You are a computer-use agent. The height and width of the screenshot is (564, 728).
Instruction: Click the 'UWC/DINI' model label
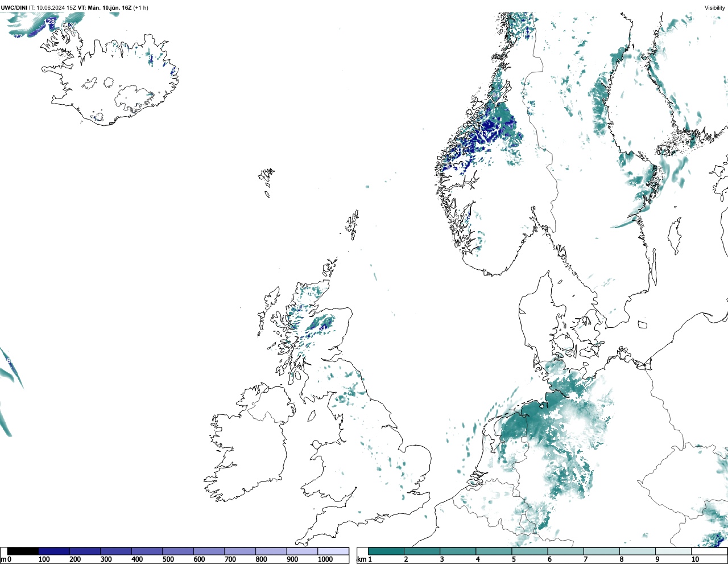tap(14, 8)
